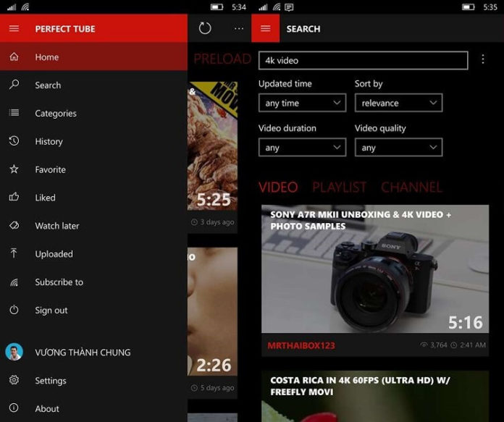The height and width of the screenshot is (422, 504).
Task: Click the History clock icon
Action: coord(14,140)
